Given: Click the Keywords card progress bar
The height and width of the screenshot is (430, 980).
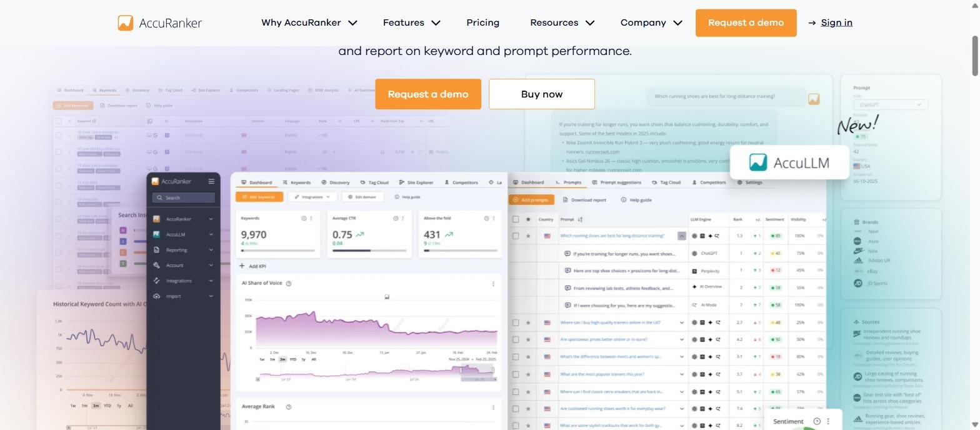Looking at the screenshot, I should click(278, 251).
